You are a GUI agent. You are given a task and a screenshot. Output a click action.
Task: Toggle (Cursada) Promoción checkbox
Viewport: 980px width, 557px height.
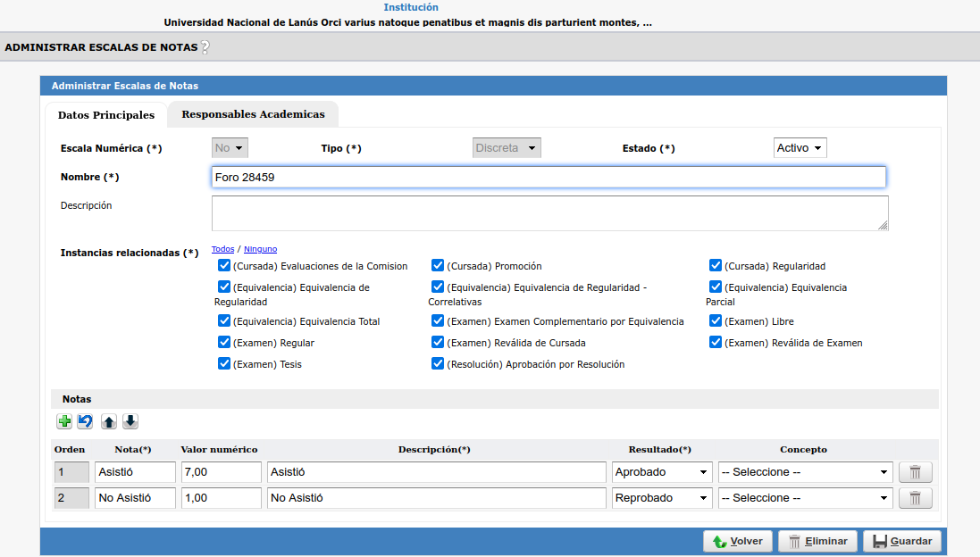(438, 265)
